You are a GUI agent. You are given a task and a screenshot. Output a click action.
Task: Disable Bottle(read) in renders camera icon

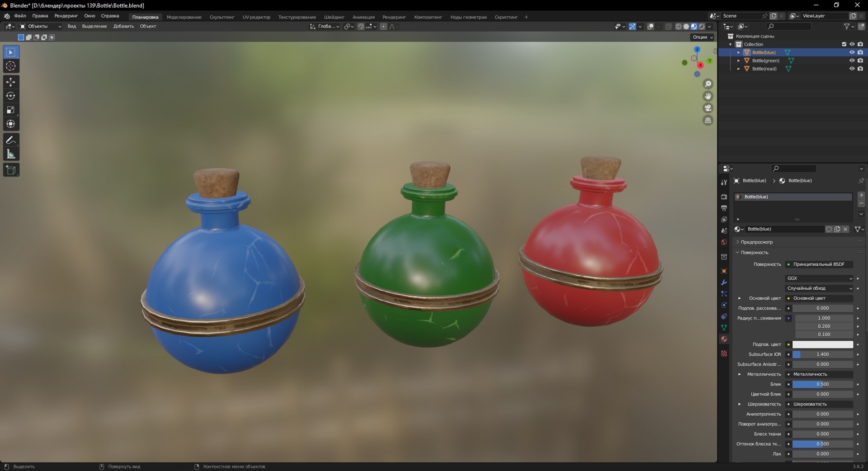pyautogui.click(x=860, y=69)
